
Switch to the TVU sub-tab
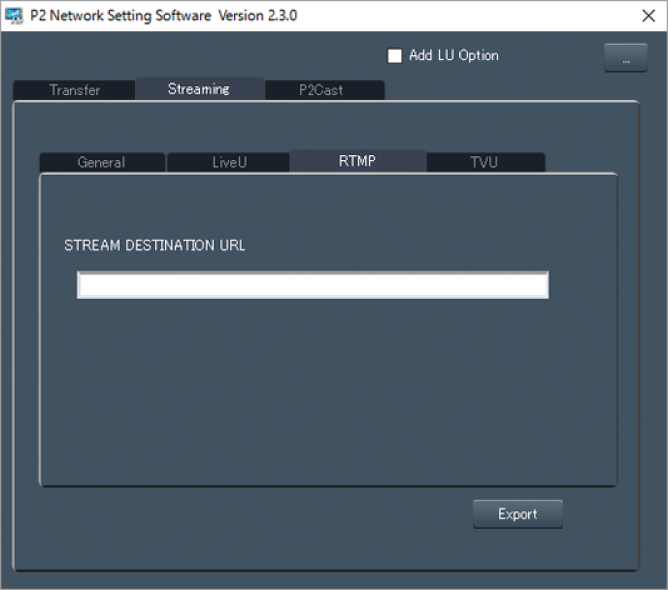click(484, 162)
